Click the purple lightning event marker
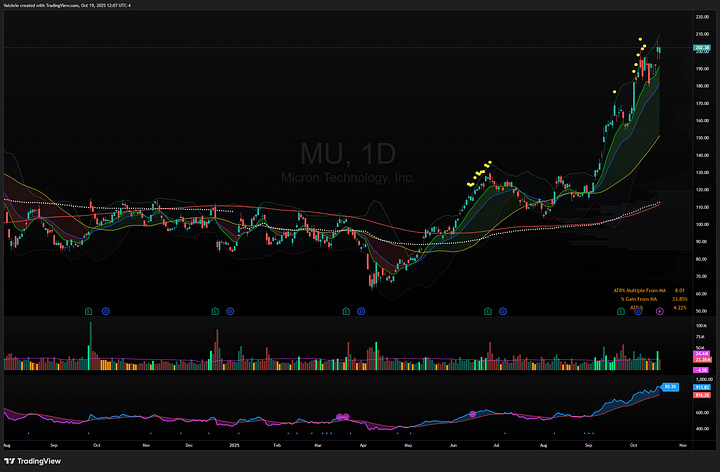Viewport: 720px width, 472px height. pyautogui.click(x=659, y=311)
